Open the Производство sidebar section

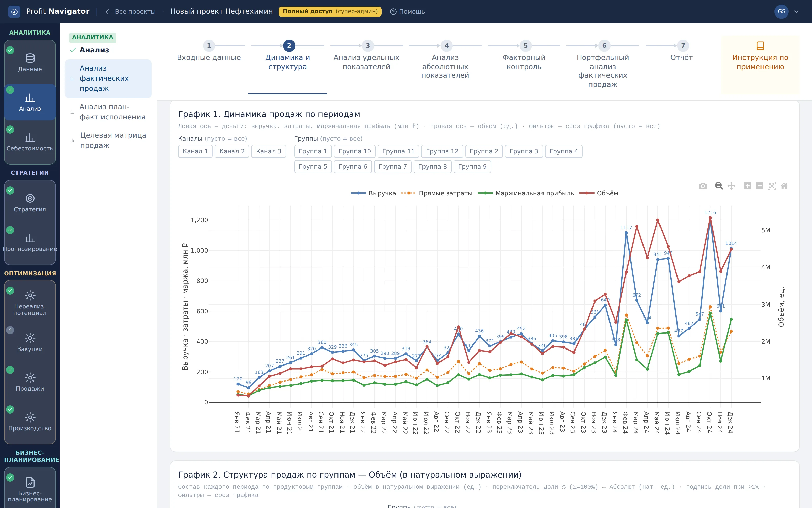30,422
